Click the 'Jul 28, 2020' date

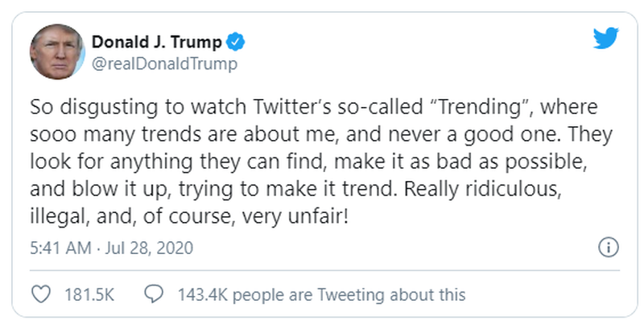pyautogui.click(x=149, y=248)
